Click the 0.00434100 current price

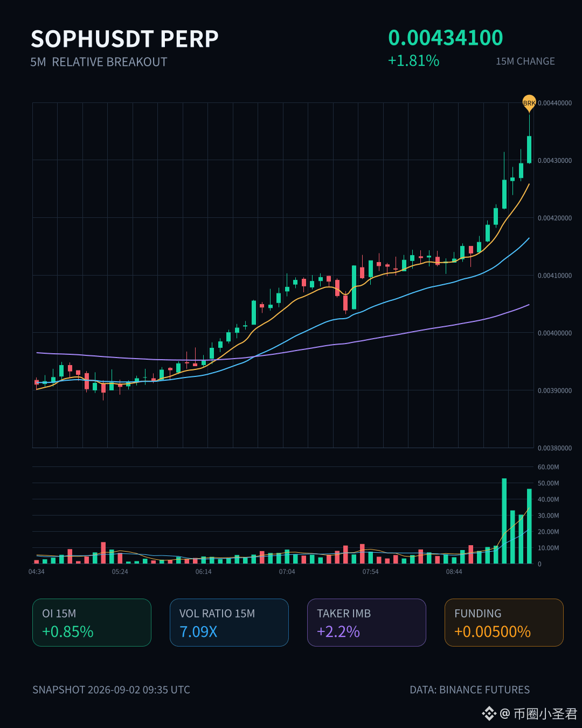point(446,38)
